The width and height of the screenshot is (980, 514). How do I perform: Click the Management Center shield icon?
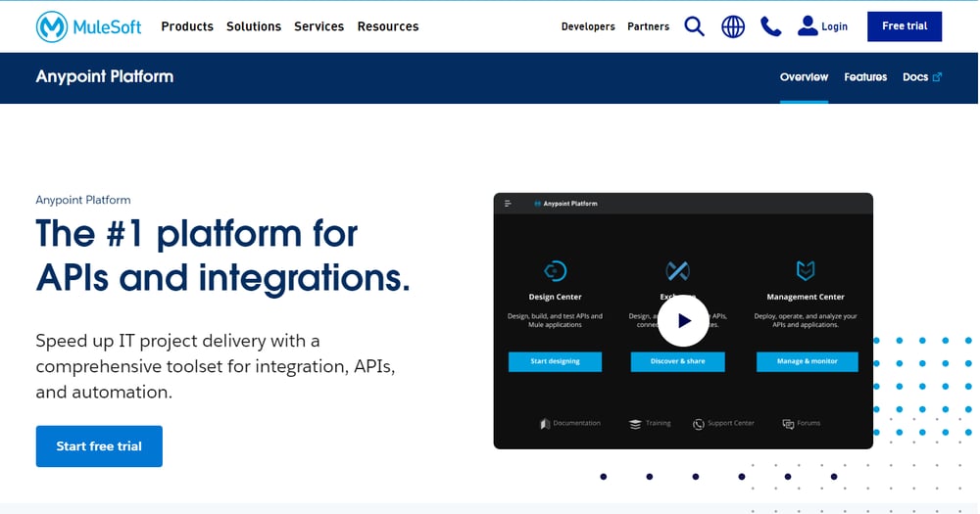(805, 270)
